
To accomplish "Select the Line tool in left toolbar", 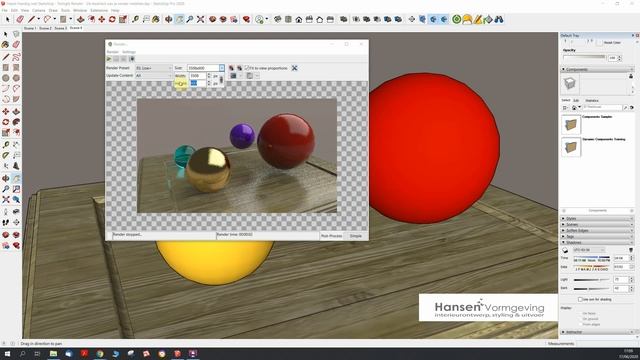I will click(x=6, y=57).
